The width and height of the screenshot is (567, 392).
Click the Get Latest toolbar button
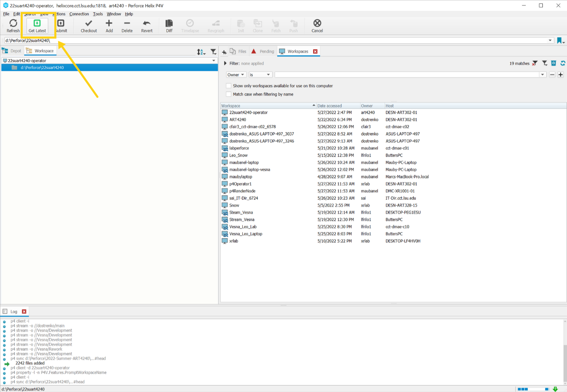(37, 26)
